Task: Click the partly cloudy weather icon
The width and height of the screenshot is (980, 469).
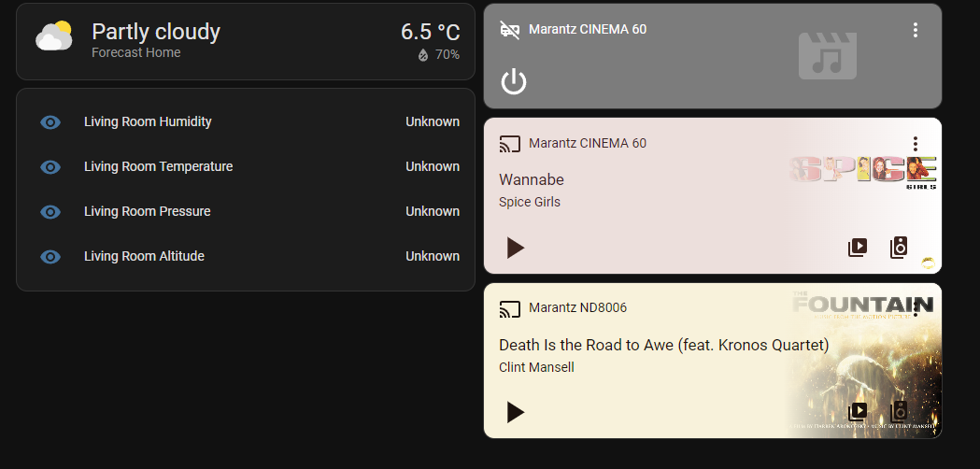Action: coord(54,37)
